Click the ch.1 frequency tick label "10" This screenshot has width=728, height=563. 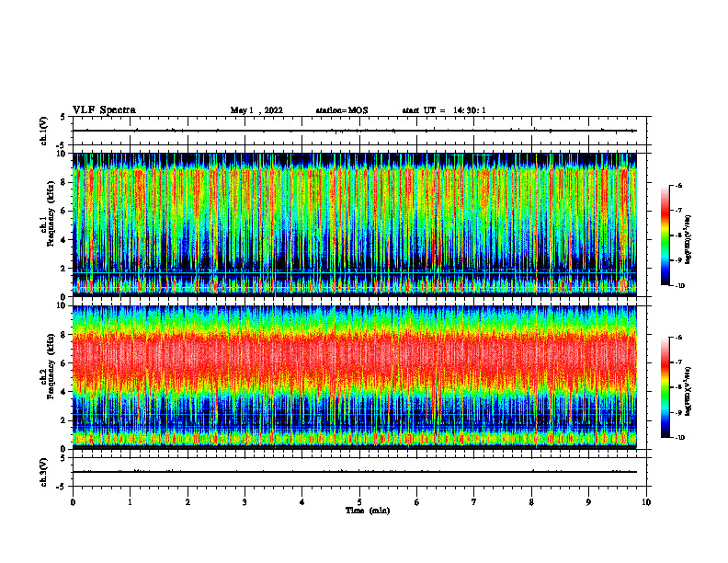coord(63,154)
